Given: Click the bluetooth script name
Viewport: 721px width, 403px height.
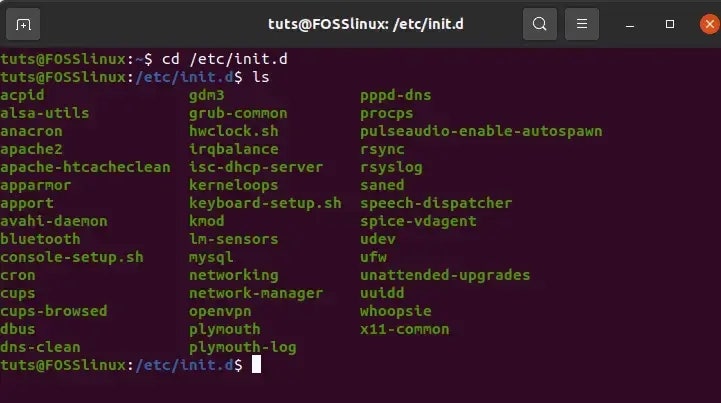Looking at the screenshot, I should (40, 239).
